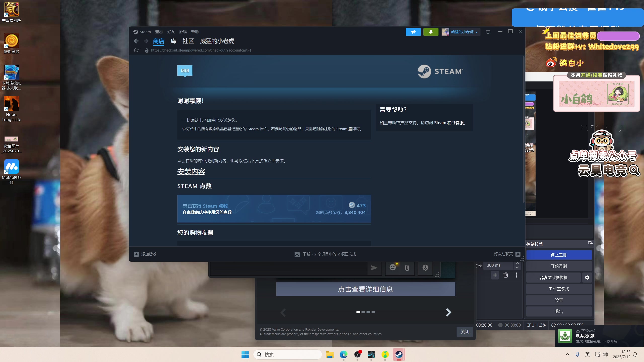Open virtual camera settings gear
644x362 pixels.
coord(587,278)
